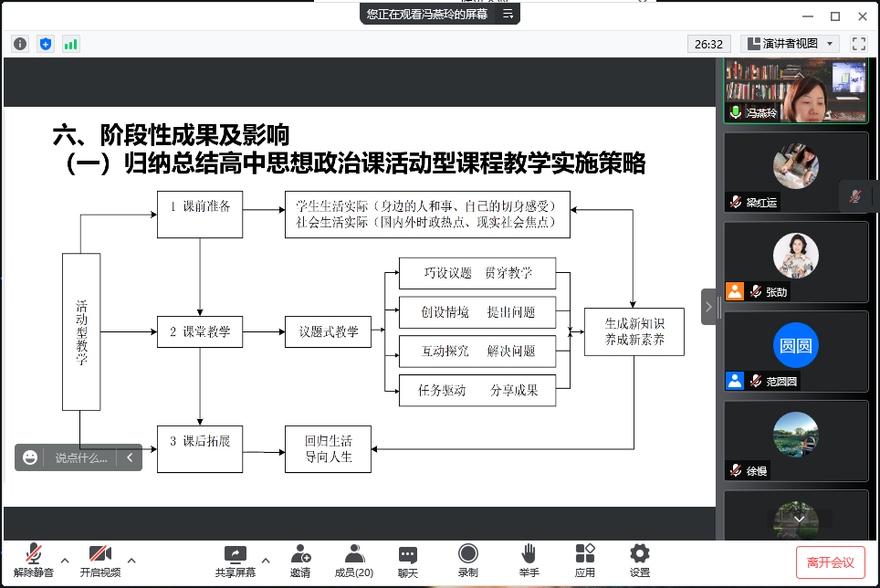Viewport: 880px width, 588px height.
Task: Expand video options arrow beside 开启视频
Action: (x=131, y=560)
